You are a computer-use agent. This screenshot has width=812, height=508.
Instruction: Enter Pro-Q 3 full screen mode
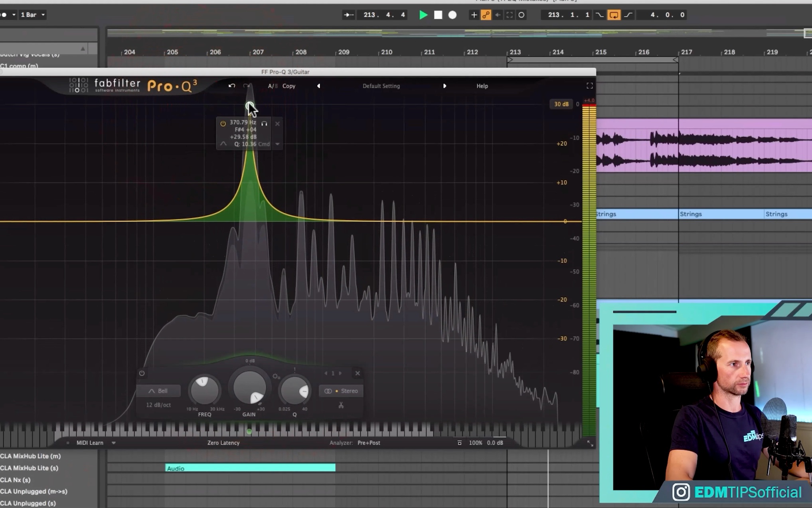(589, 86)
